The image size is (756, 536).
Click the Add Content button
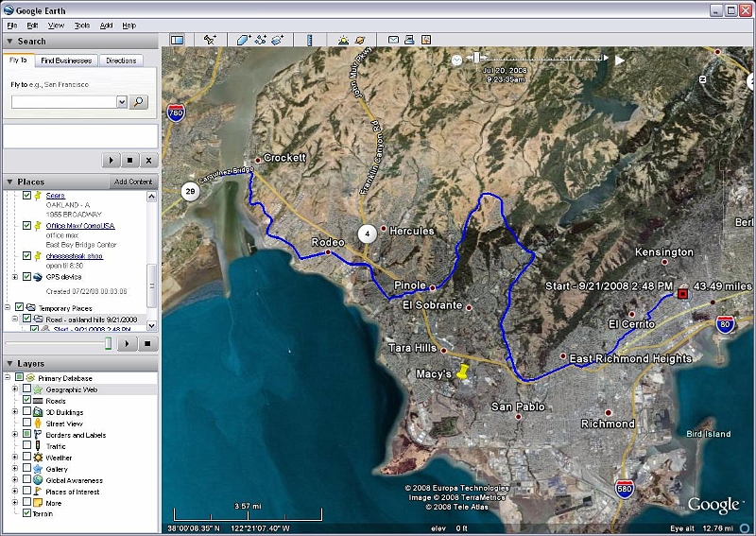click(x=133, y=182)
